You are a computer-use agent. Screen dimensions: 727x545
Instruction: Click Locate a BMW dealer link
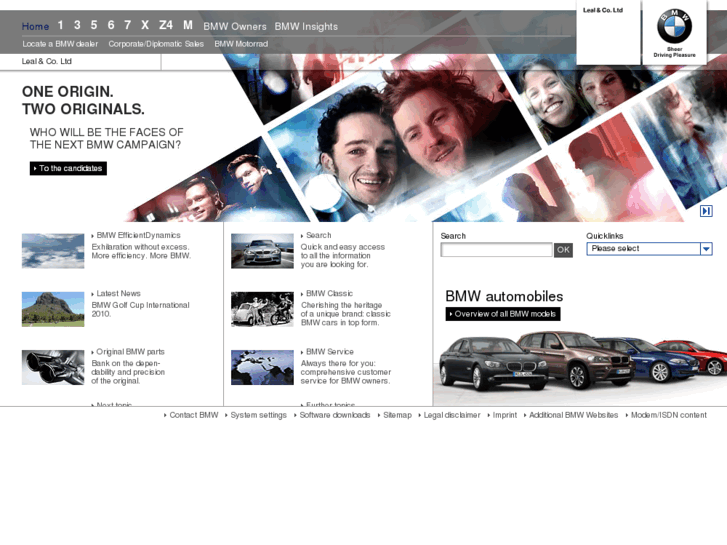coord(60,44)
